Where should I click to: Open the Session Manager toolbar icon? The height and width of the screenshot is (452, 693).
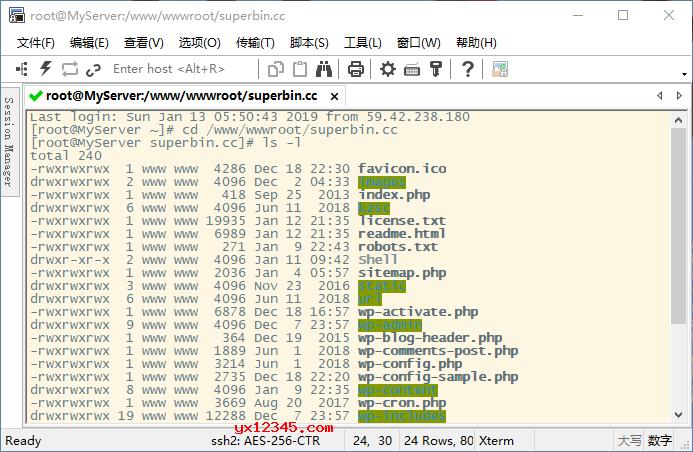point(21,69)
